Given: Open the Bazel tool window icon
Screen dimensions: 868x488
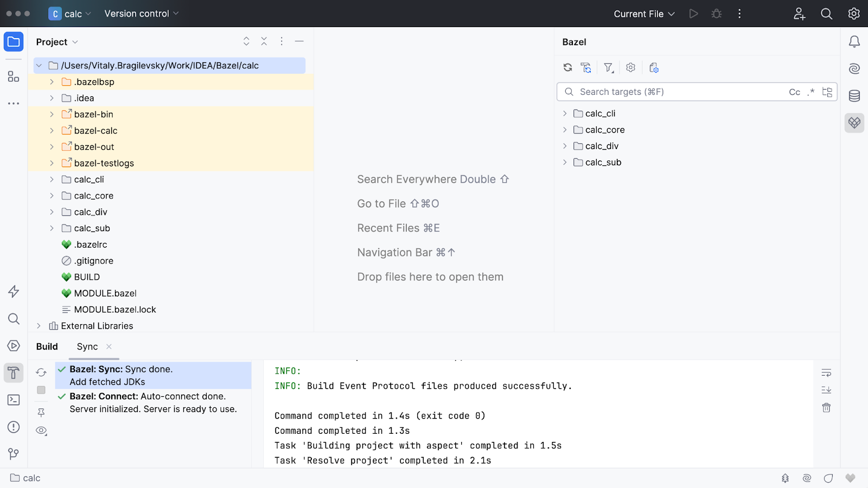Looking at the screenshot, I should pyautogui.click(x=854, y=123).
